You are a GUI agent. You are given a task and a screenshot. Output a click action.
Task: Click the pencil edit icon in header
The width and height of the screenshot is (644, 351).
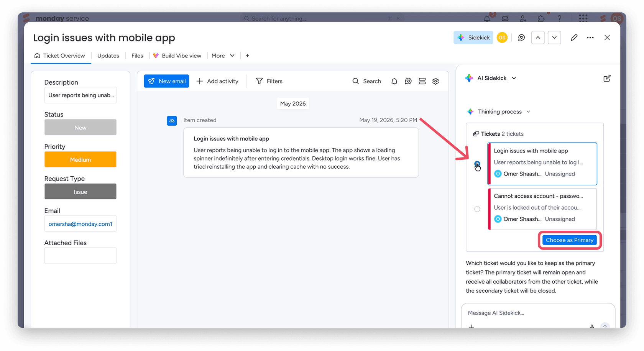tap(574, 38)
